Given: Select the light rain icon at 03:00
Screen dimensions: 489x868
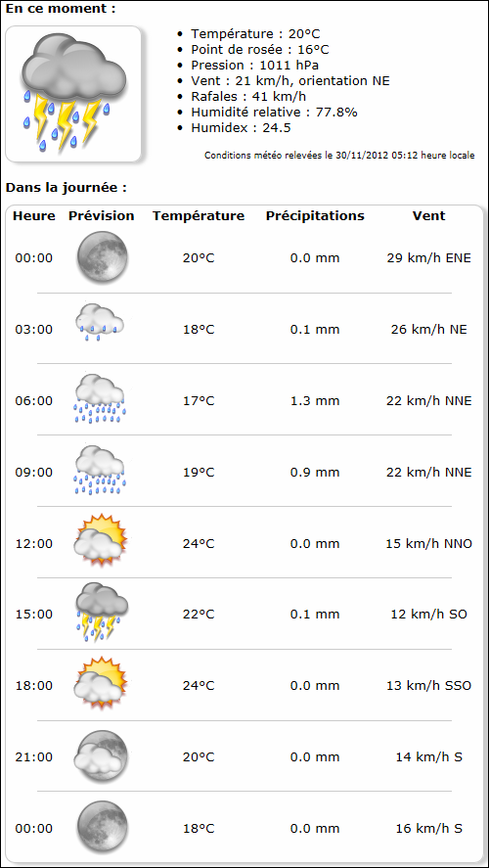Looking at the screenshot, I should click(x=100, y=321).
